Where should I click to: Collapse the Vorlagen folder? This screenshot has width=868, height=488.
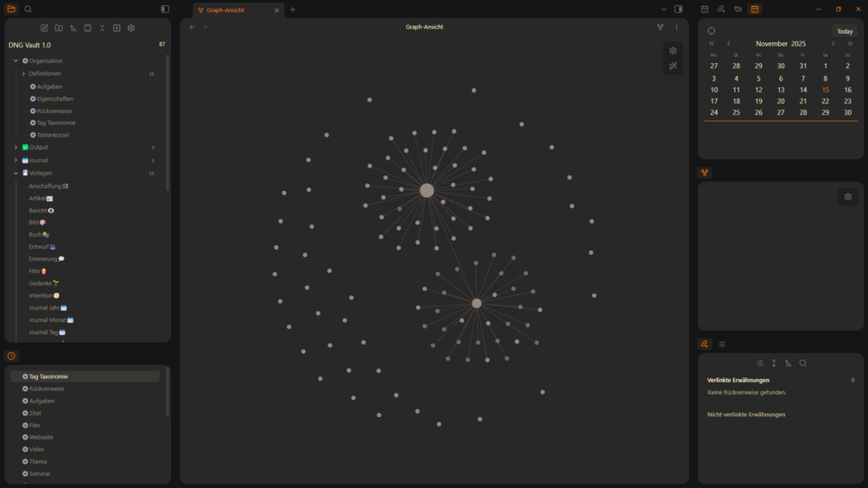16,174
